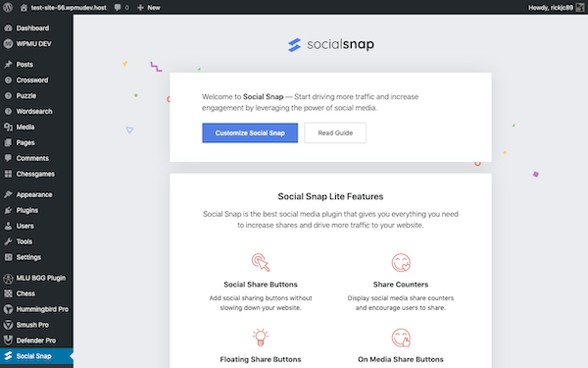
Task: Click the MLU BGG Plugin icon
Action: click(x=8, y=279)
